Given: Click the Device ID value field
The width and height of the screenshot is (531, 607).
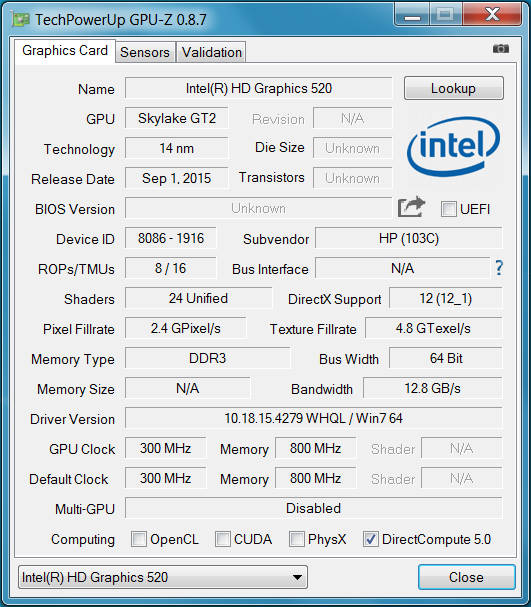Looking at the screenshot, I should pos(171,238).
